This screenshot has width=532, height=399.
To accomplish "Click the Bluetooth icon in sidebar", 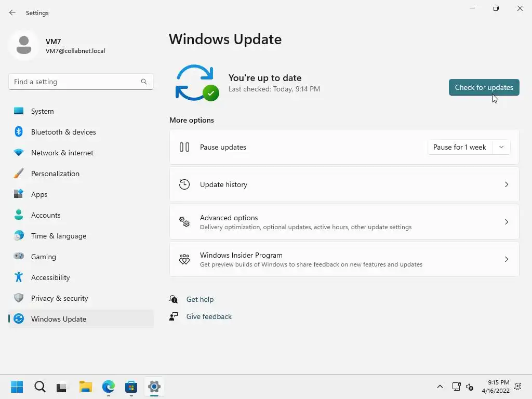I will [19, 131].
